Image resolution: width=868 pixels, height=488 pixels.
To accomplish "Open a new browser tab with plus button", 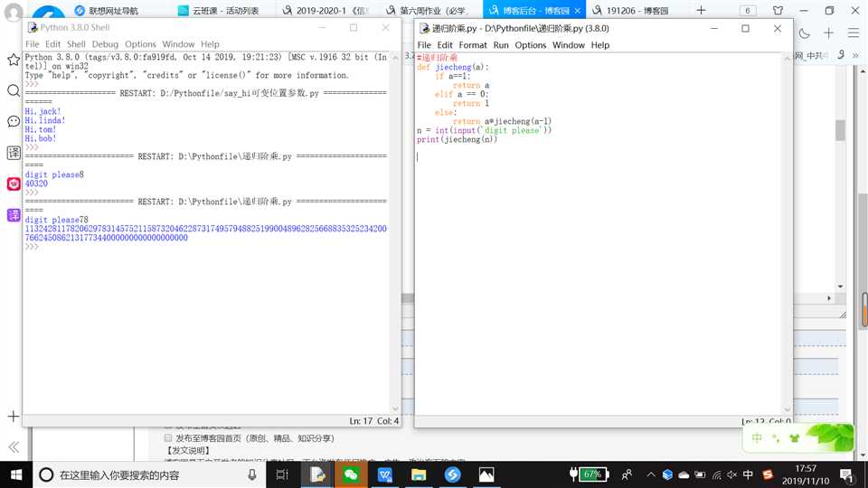I will 701,10.
